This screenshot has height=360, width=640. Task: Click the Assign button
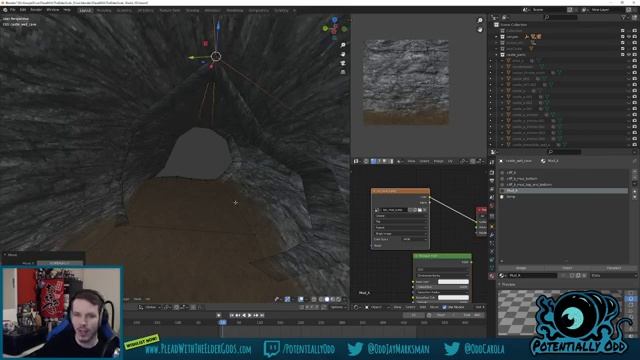521,268
